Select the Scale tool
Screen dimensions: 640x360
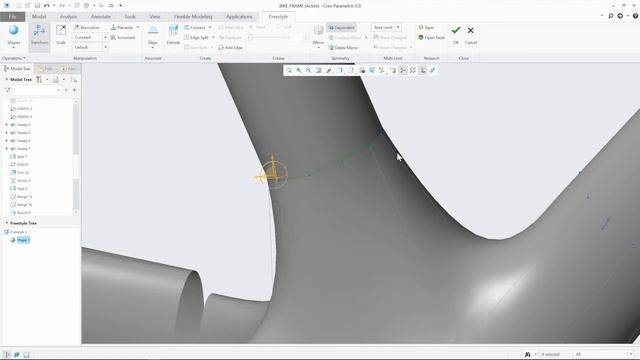61,35
